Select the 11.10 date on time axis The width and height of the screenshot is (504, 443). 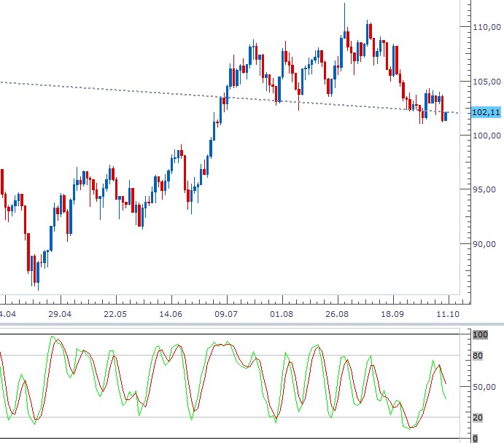(446, 314)
